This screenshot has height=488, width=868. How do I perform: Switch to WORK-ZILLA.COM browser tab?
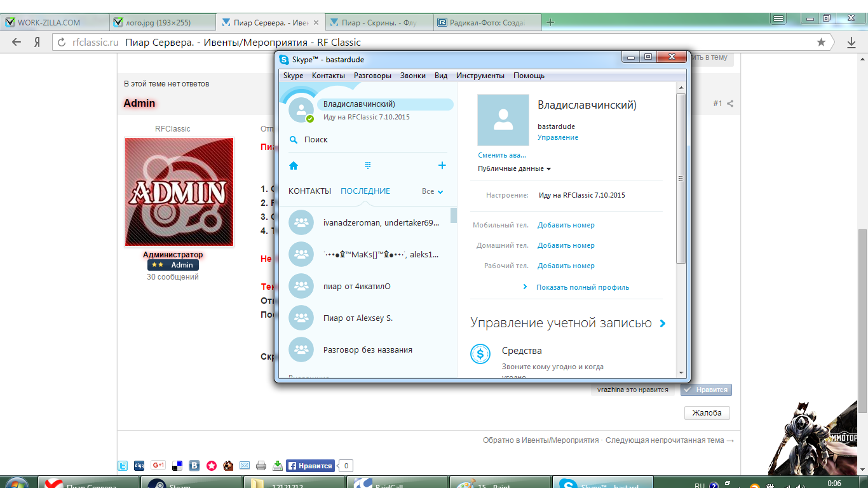click(x=55, y=22)
